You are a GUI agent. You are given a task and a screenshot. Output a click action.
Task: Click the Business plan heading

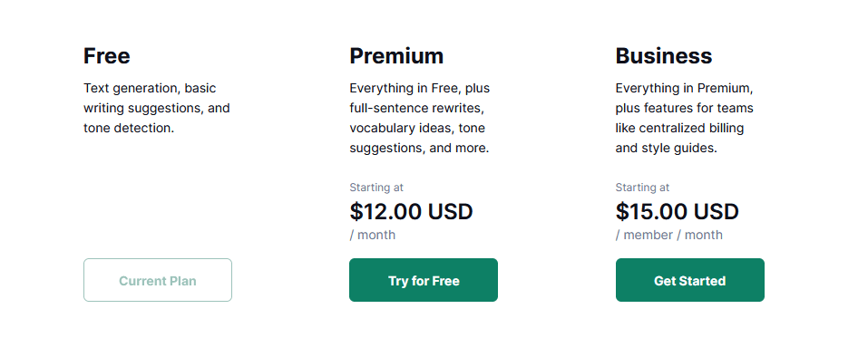point(664,56)
